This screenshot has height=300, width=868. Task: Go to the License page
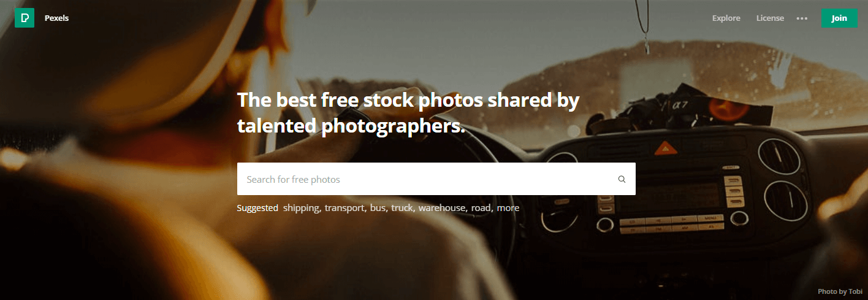point(770,18)
